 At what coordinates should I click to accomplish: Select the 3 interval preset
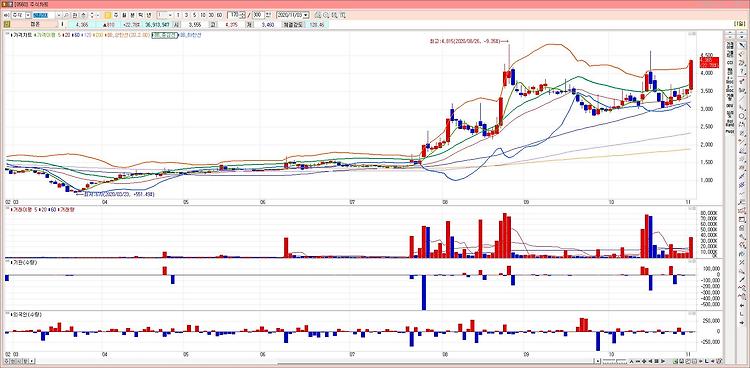[x=186, y=15]
